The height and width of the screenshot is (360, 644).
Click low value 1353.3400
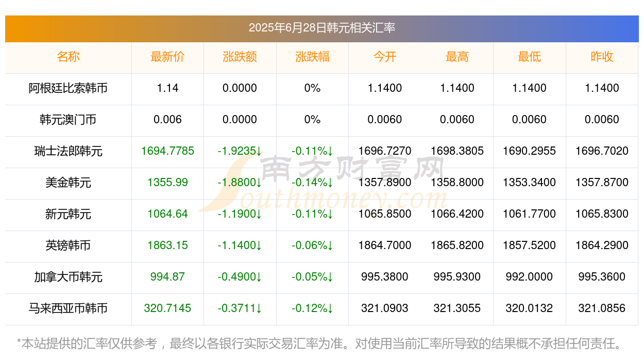529,183
